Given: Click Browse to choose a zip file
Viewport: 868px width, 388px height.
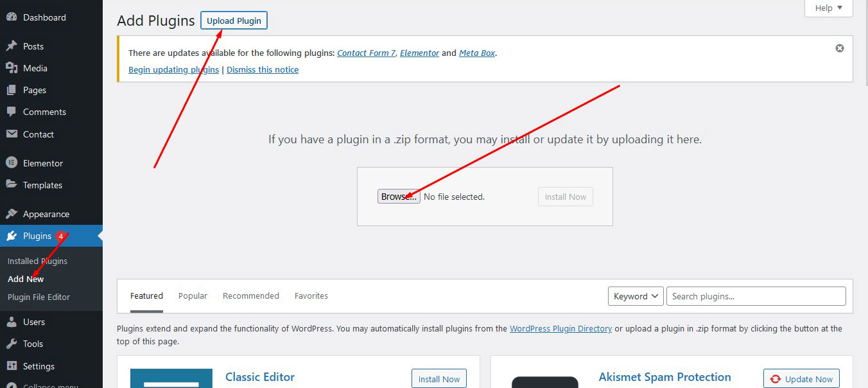Looking at the screenshot, I should point(398,197).
